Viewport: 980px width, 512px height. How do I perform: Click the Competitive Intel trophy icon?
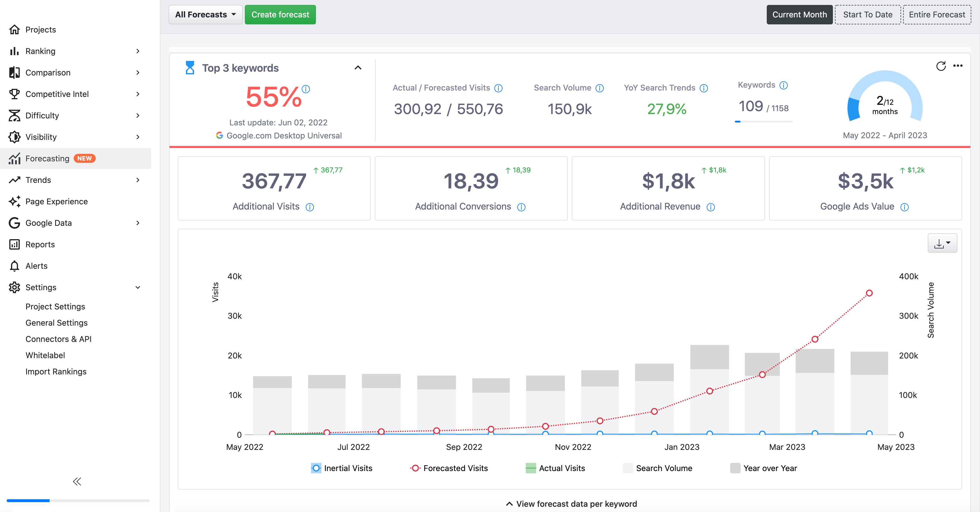(x=15, y=94)
